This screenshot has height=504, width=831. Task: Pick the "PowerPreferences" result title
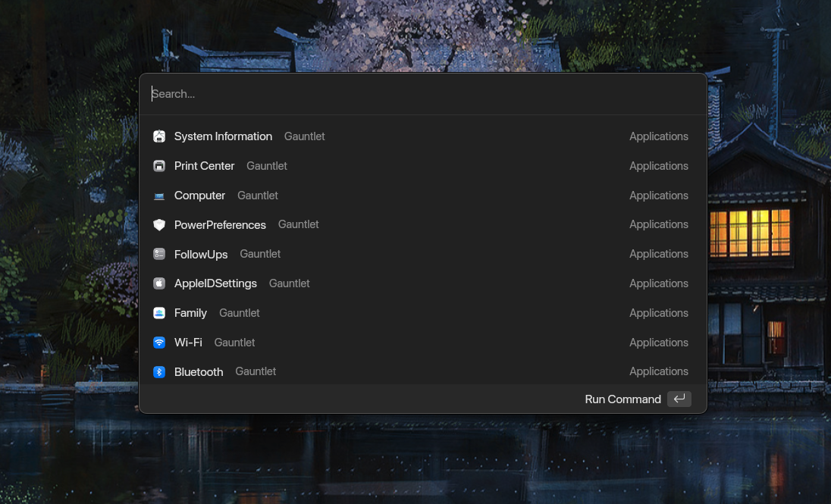pos(220,224)
